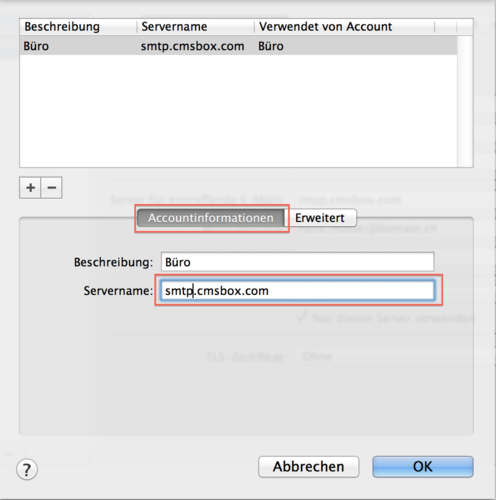Screen dimensions: 496x500
Task: Click the Verwendet von Account column header
Action: coord(345,27)
